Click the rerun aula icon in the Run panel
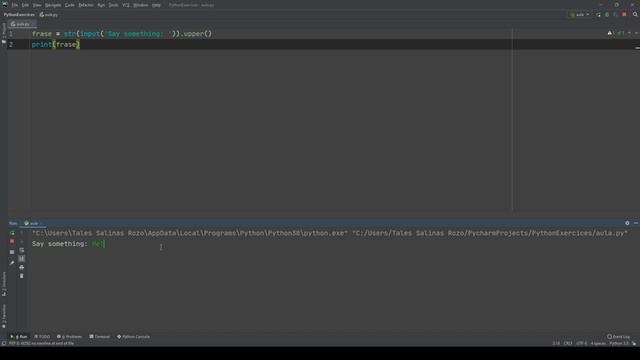Viewport: 640px width, 360px height. 12,233
